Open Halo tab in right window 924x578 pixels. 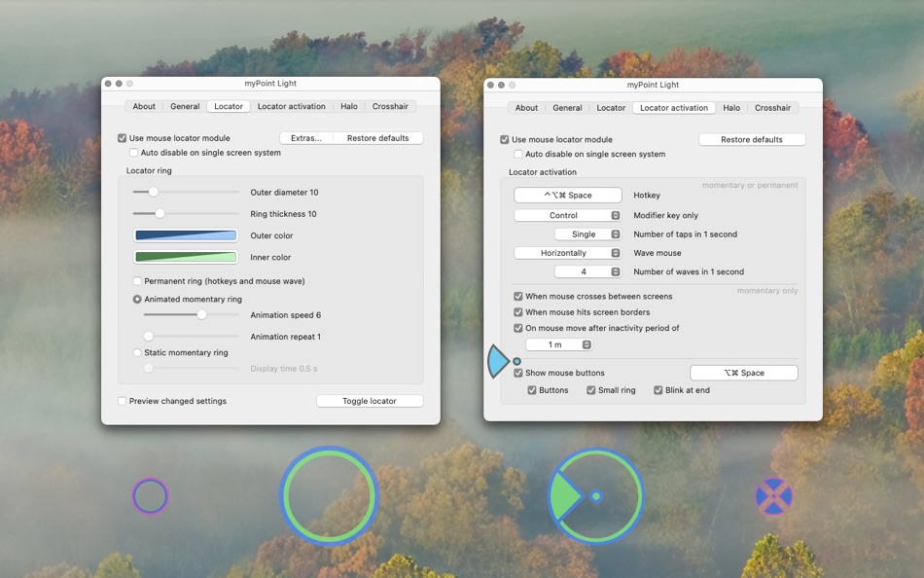point(731,107)
